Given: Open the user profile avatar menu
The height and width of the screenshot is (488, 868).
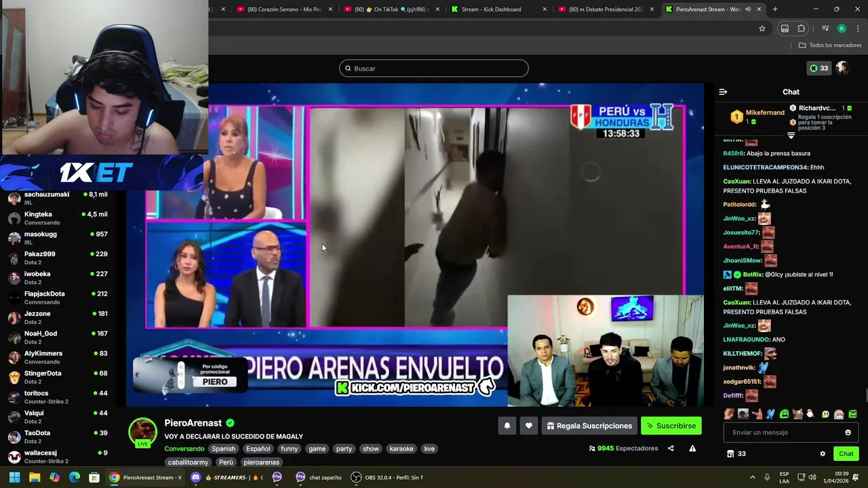Looking at the screenshot, I should (842, 68).
